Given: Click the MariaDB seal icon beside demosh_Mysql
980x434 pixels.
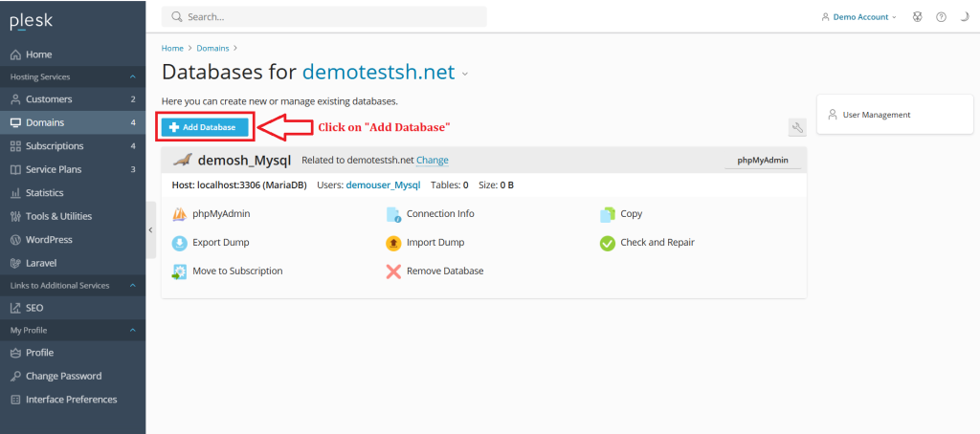Looking at the screenshot, I should click(183, 160).
